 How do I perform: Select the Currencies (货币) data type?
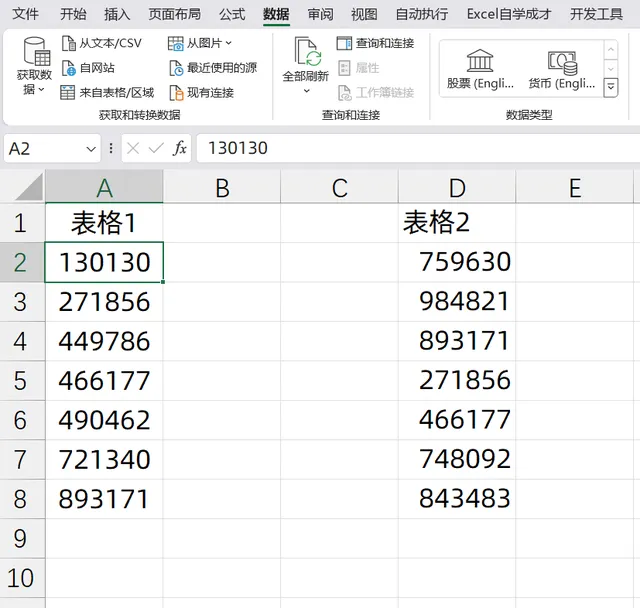click(x=562, y=69)
